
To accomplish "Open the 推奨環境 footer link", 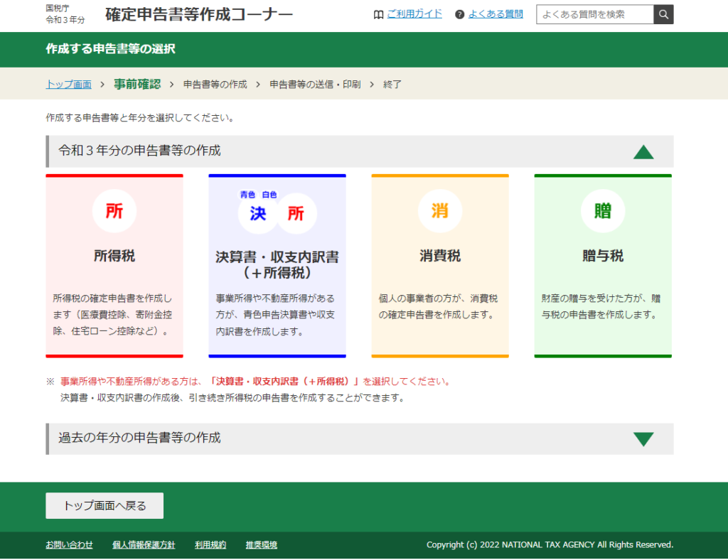I will point(262,544).
